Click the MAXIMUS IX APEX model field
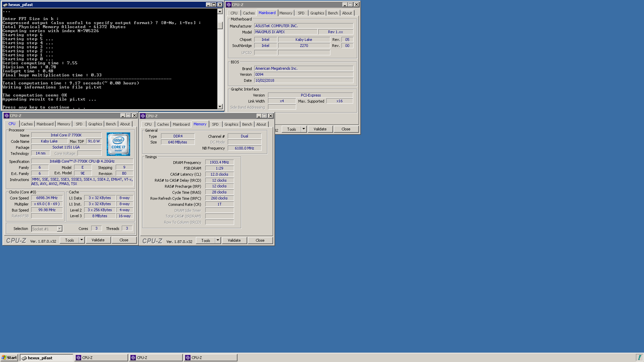Viewport: 644px width, 362px height. point(286,32)
